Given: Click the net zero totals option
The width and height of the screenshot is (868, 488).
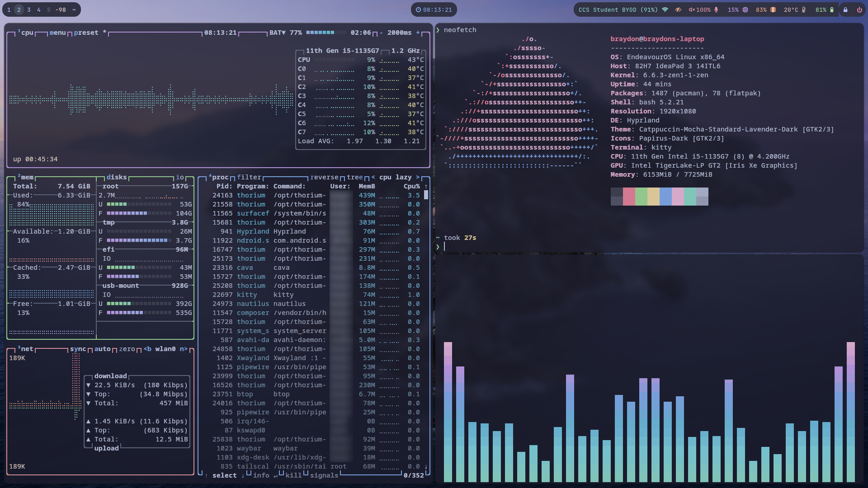Looking at the screenshot, I should coord(127,349).
